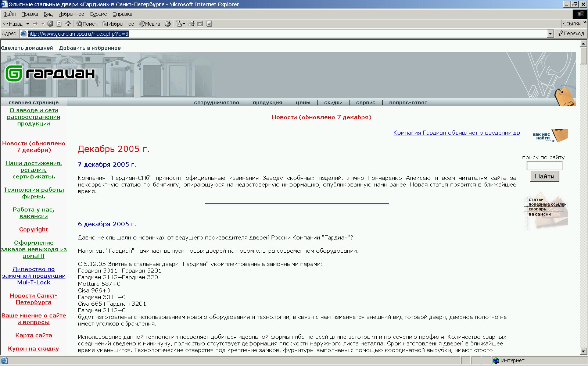Open the вопрос-ответ nav item
Viewport: 588px width, 366px height.
coord(408,103)
